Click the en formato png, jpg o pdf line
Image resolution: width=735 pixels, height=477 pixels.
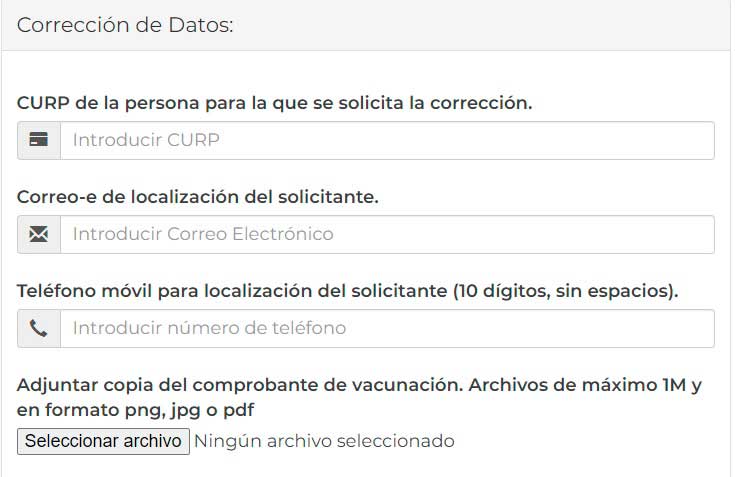135,410
